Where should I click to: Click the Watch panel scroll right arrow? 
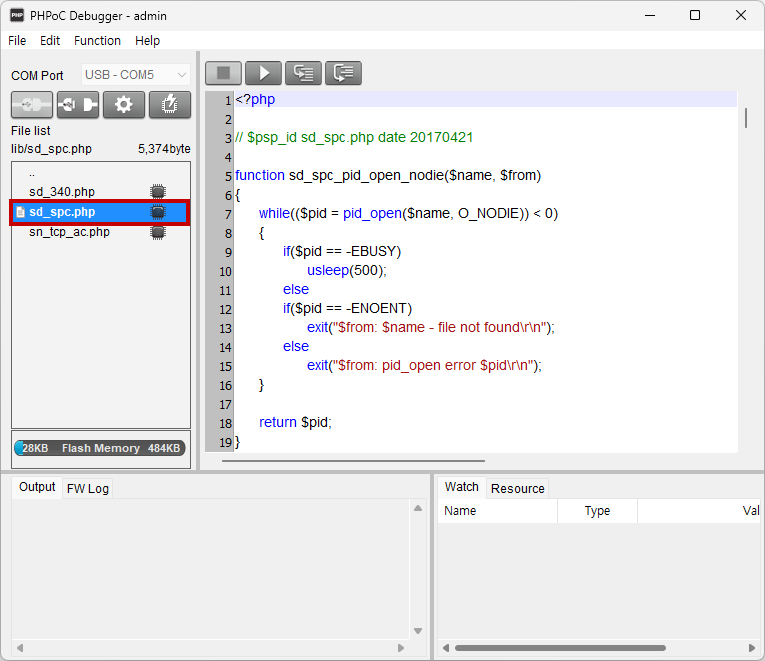coord(752,648)
